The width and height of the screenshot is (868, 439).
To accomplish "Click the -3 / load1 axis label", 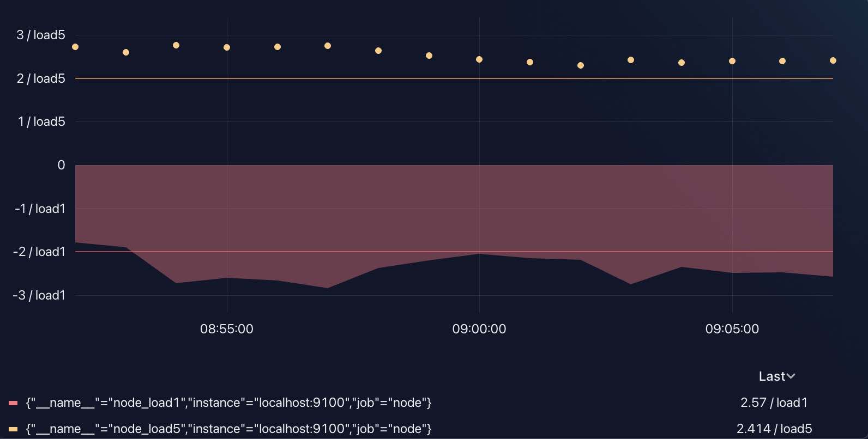I will 39,295.
